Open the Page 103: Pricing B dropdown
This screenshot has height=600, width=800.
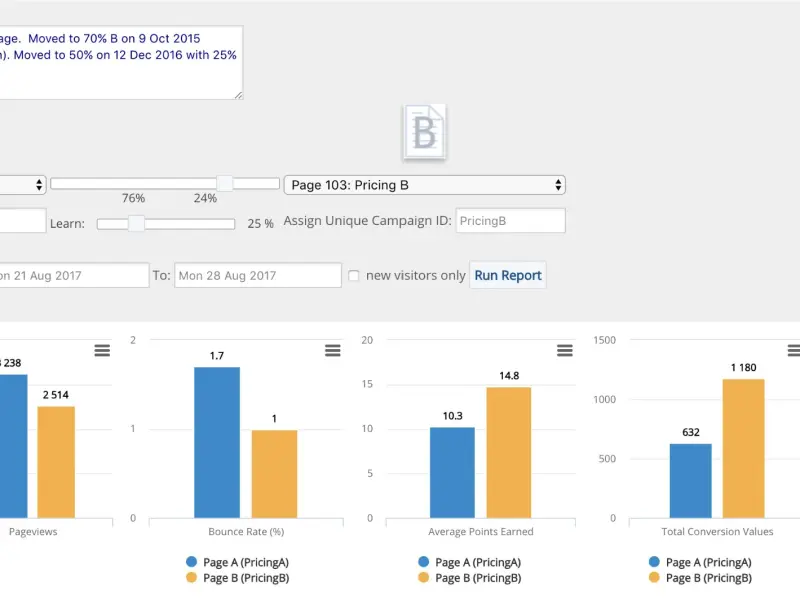click(424, 185)
